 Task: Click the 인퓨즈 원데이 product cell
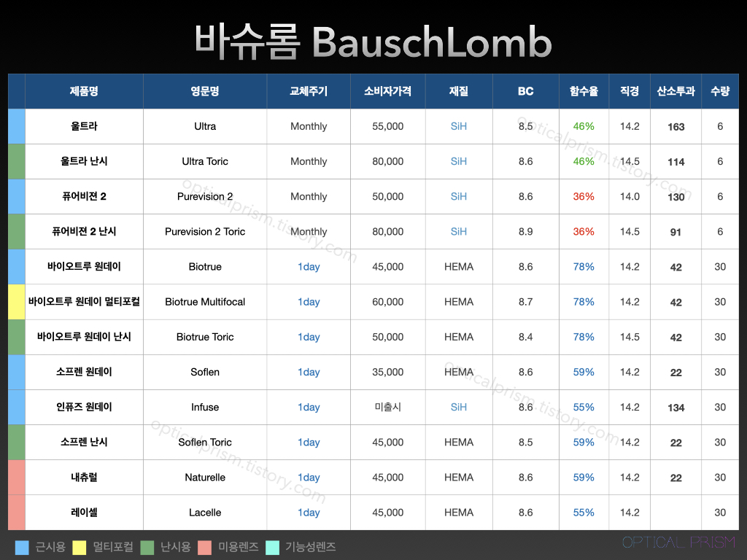tap(84, 407)
